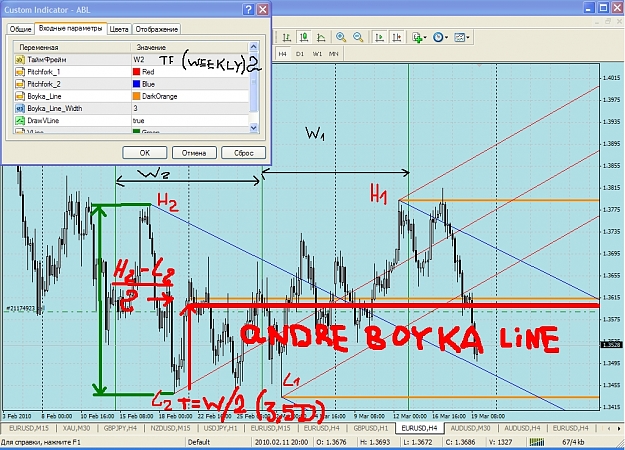Switch chart to bar chart mode

point(286,37)
